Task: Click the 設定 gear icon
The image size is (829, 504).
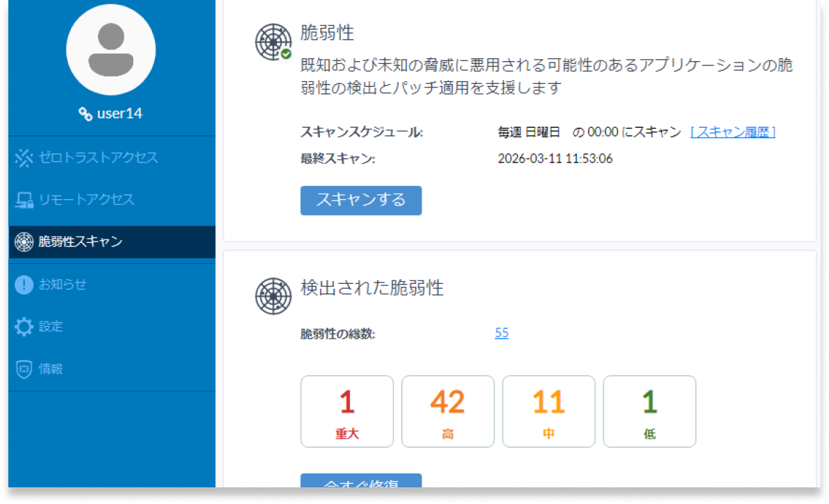Action: pyautogui.click(x=24, y=327)
